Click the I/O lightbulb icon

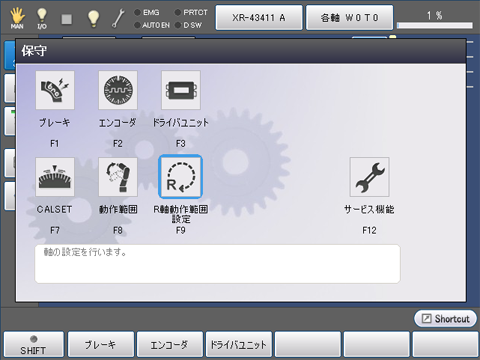coord(42,18)
